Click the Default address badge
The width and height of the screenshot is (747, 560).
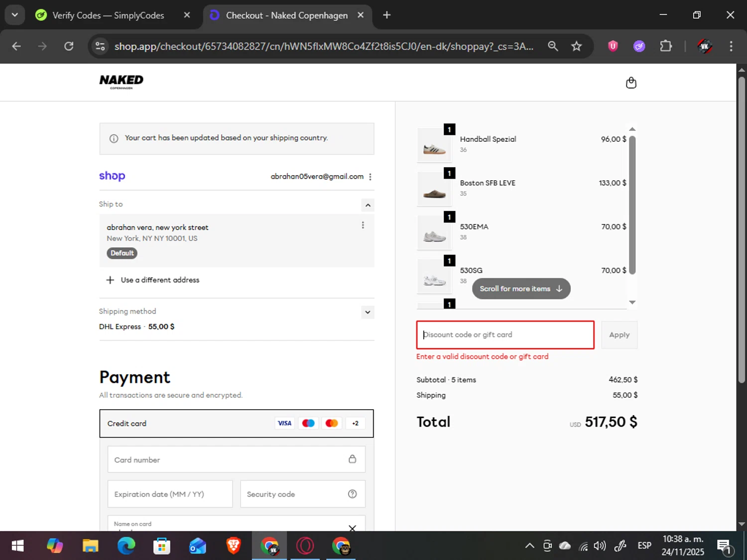(x=122, y=253)
